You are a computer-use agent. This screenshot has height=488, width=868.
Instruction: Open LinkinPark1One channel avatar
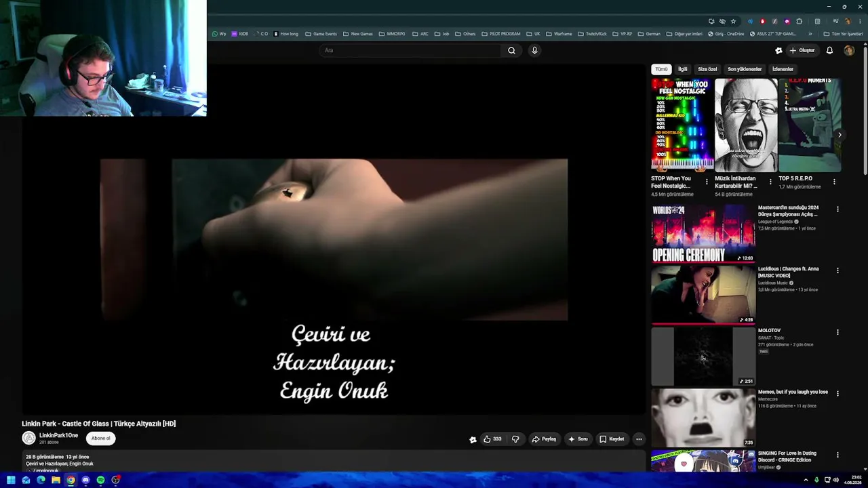29,439
